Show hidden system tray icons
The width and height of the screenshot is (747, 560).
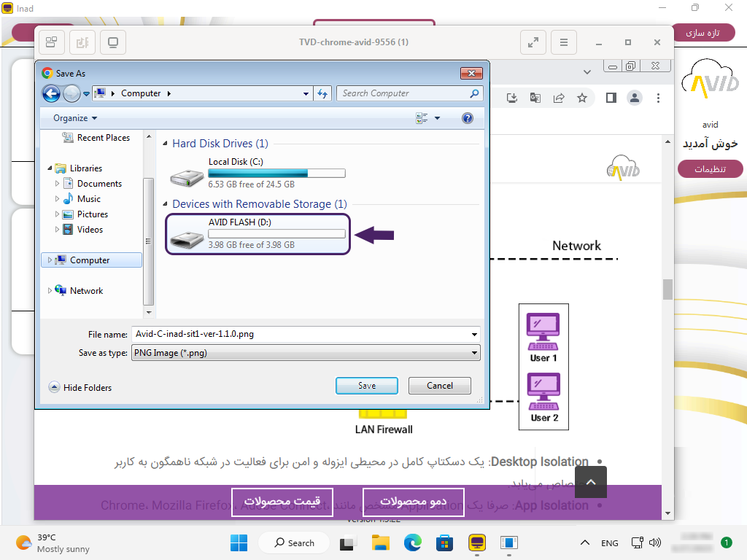click(x=585, y=542)
